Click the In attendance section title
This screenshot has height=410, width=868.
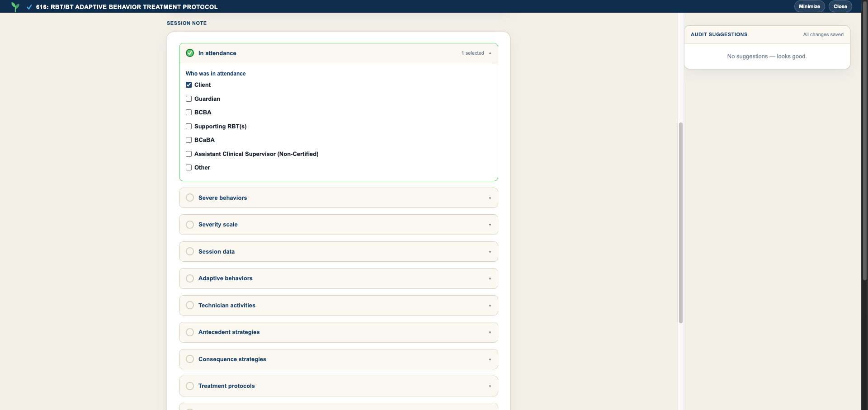click(217, 53)
